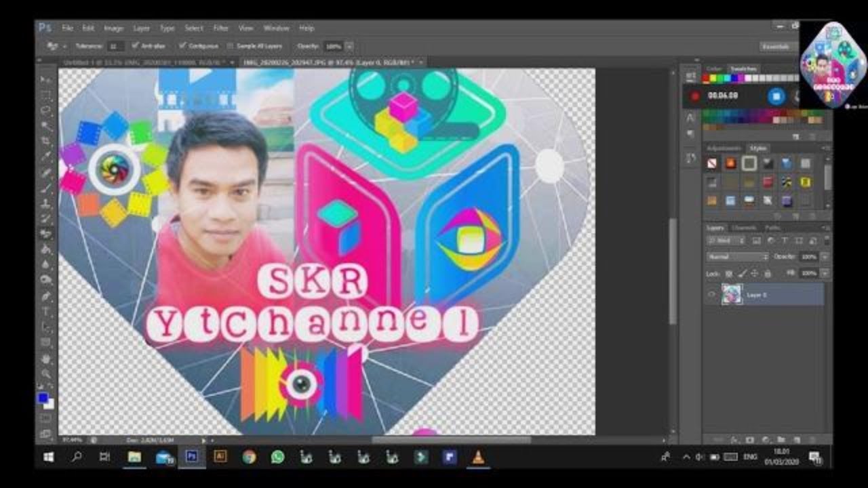
Task: Toggle Quick Mask mode in toolbox
Action: tap(46, 419)
